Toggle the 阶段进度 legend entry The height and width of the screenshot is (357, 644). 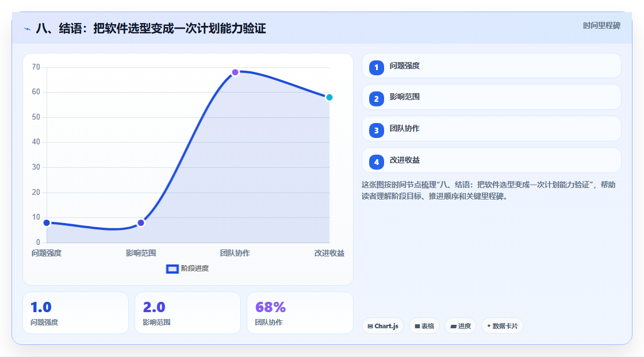point(187,268)
